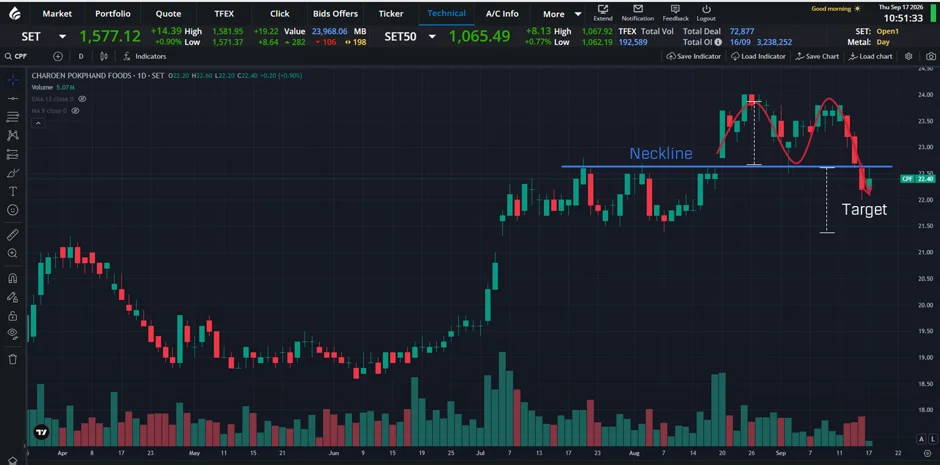
Task: Select the ruler measure tool
Action: (13, 235)
